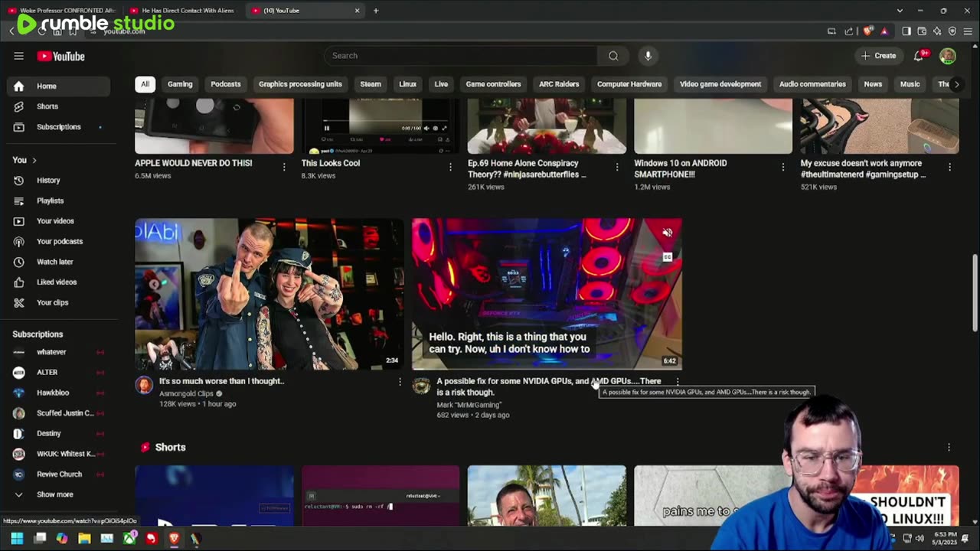
Task: Open File Explorer from the taskbar
Action: (x=84, y=539)
